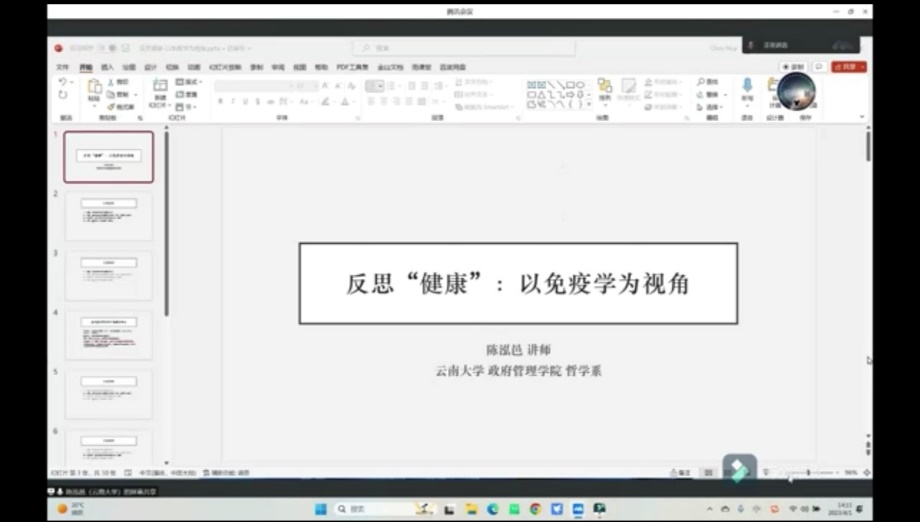Open the Insert (插入) ribbon tab
920x522 pixels.
coord(107,67)
